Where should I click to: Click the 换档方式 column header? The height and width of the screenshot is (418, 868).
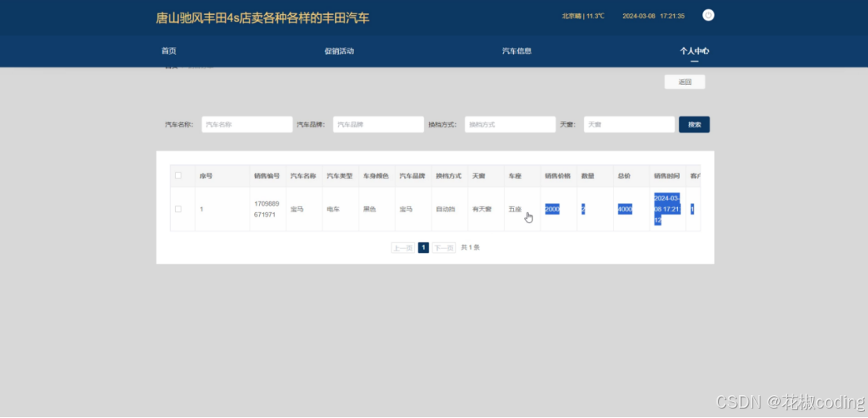[x=448, y=176]
